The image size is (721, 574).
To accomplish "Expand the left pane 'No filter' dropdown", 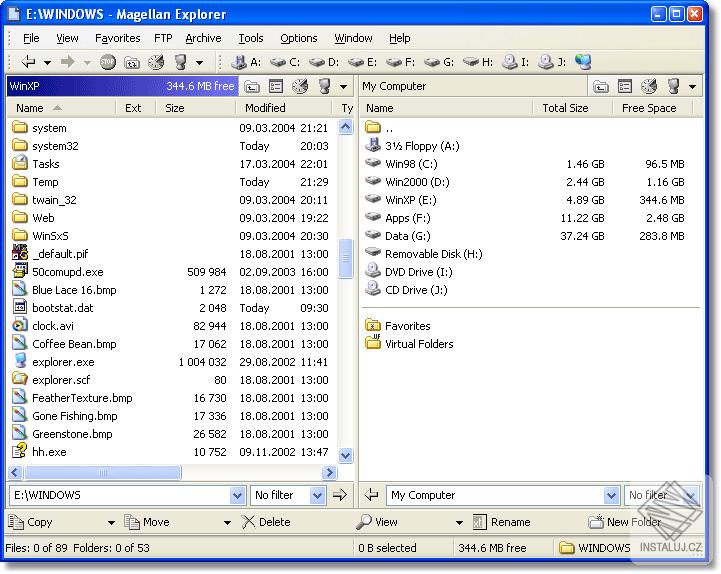I will pos(317,495).
